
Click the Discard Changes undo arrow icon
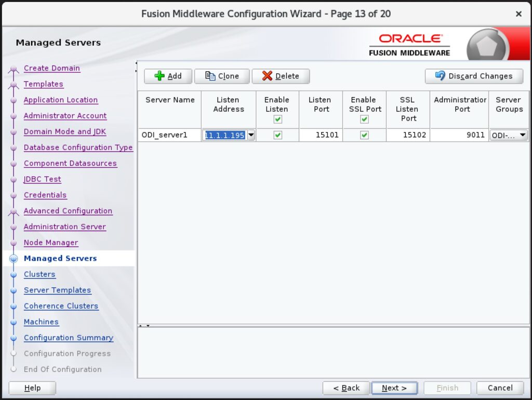[x=440, y=75]
